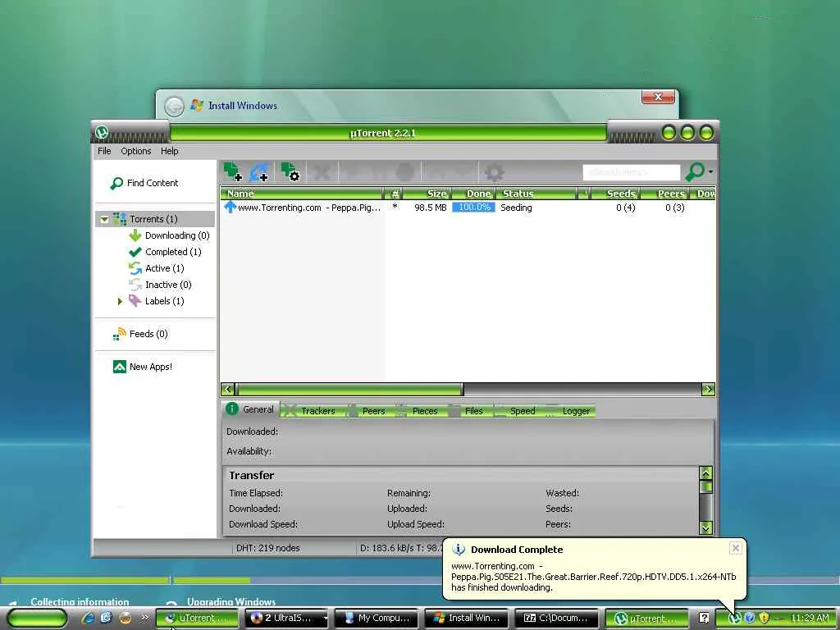Switch to the General tab
Image resolution: width=840 pixels, height=630 pixels.
pyautogui.click(x=250, y=410)
